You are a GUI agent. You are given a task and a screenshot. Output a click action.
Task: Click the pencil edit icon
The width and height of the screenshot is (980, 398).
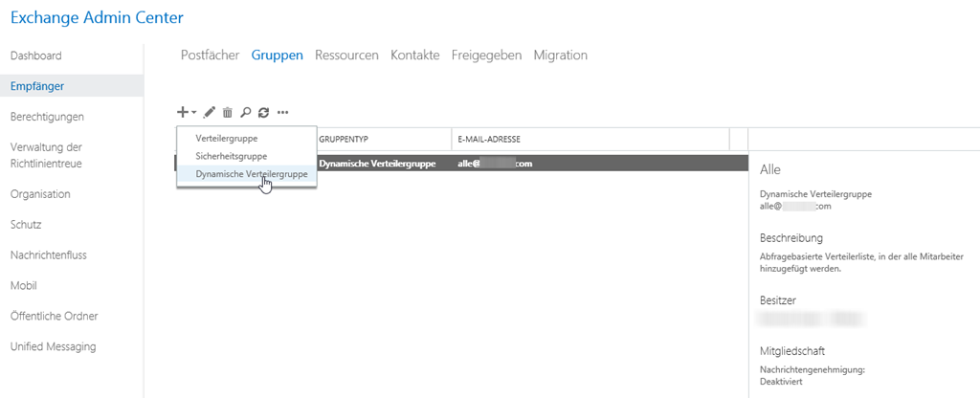tap(210, 113)
